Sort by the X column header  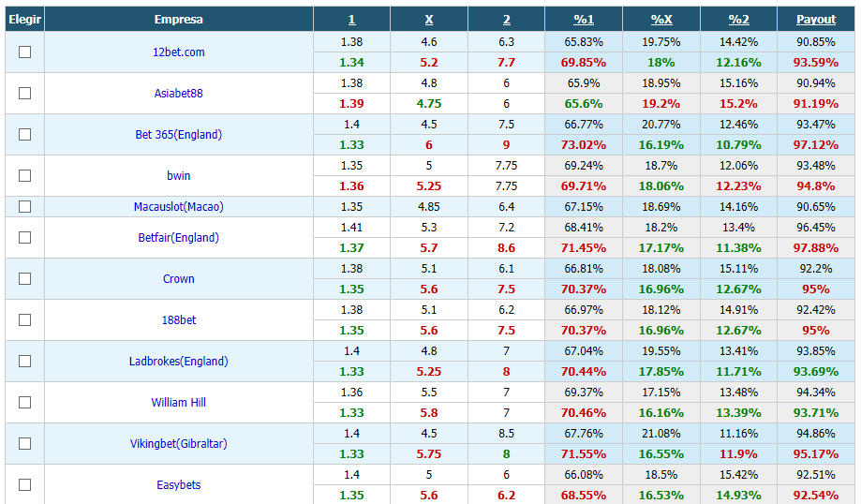[x=429, y=20]
